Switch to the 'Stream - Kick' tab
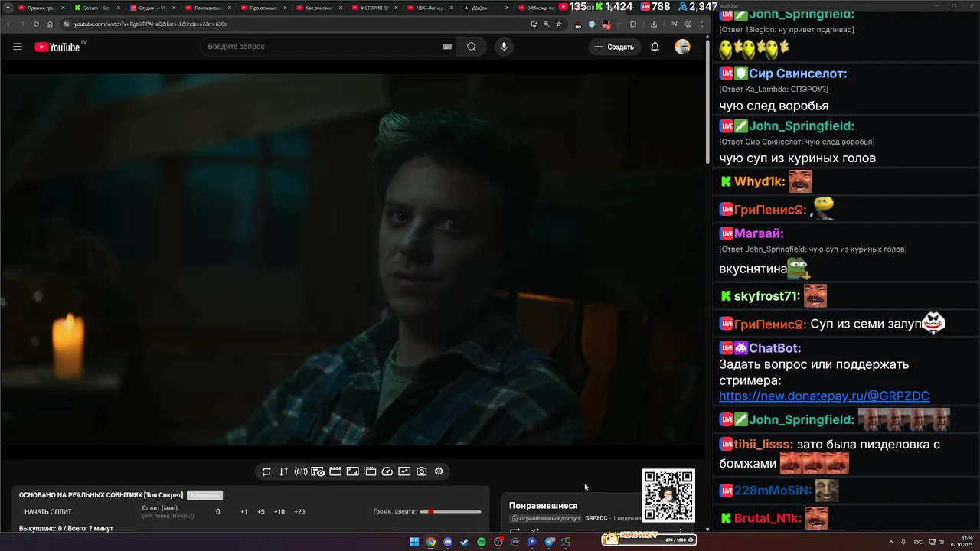 coord(97,8)
